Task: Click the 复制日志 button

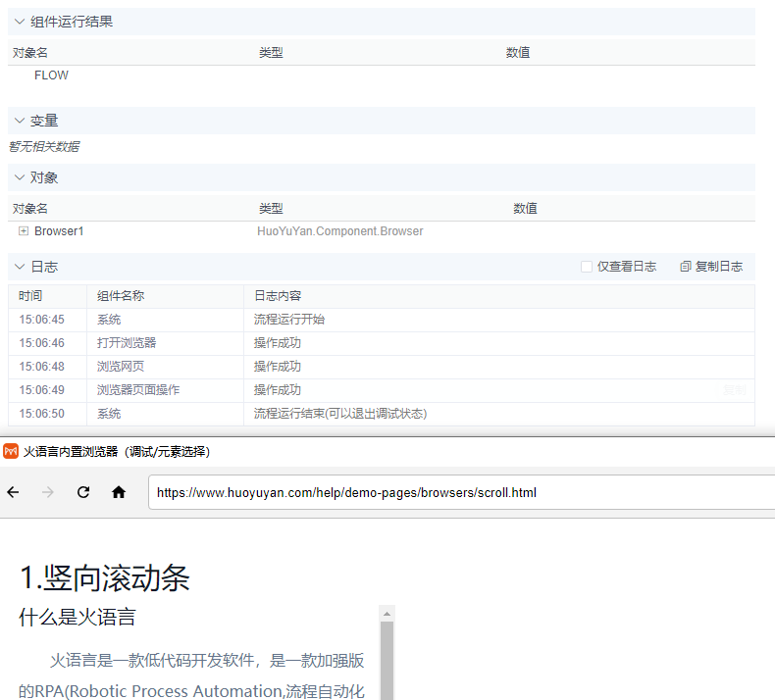Action: (x=711, y=267)
